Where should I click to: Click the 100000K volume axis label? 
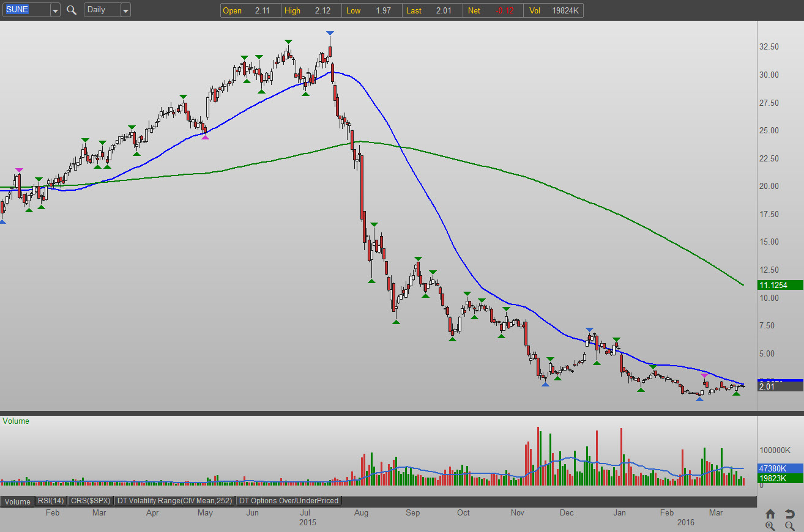click(x=775, y=450)
